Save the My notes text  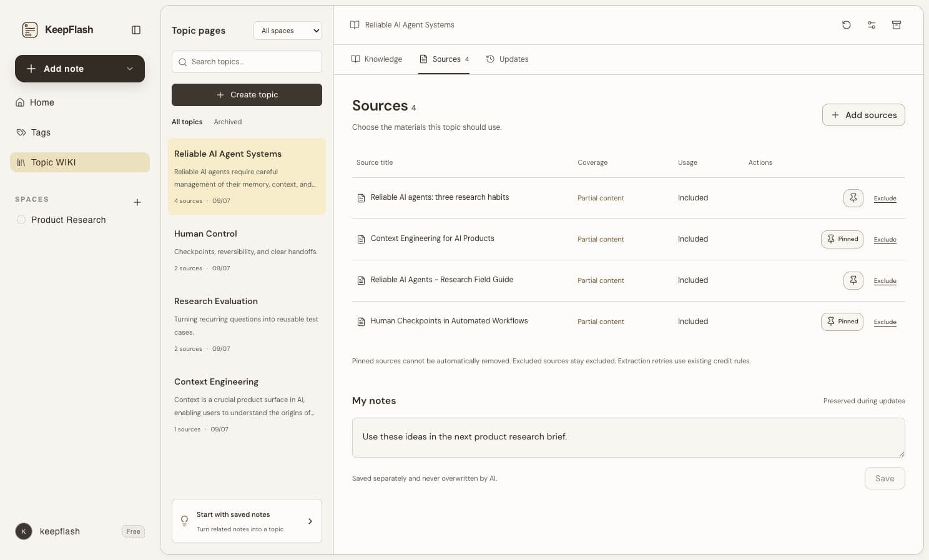coord(885,478)
